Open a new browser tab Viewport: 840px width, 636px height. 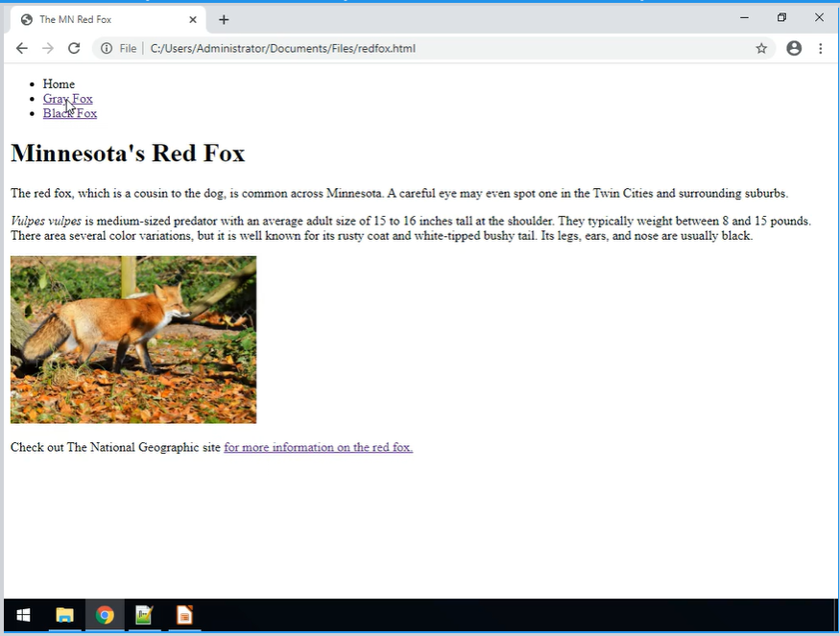click(x=224, y=20)
